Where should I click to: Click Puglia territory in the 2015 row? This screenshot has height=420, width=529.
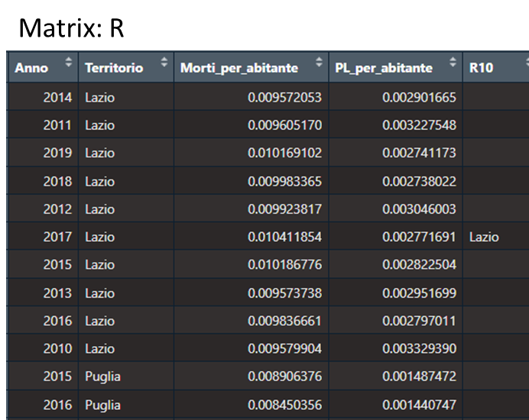tap(102, 376)
